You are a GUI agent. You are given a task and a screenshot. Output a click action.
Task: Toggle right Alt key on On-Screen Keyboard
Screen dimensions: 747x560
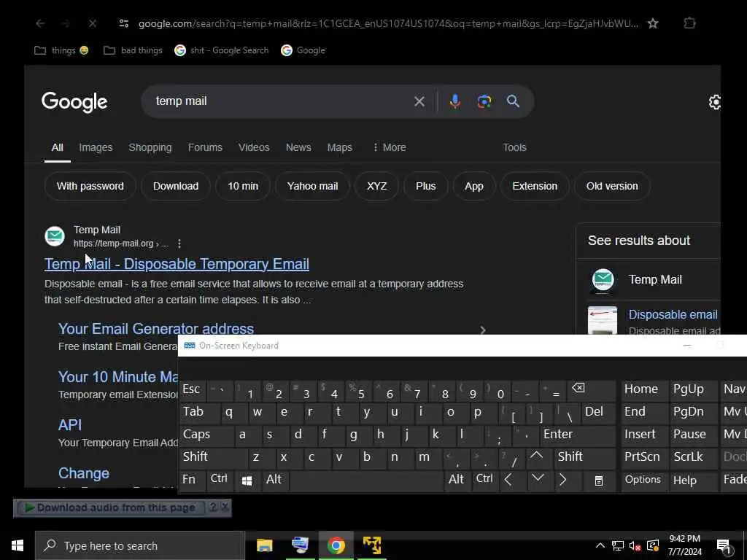[x=457, y=480]
